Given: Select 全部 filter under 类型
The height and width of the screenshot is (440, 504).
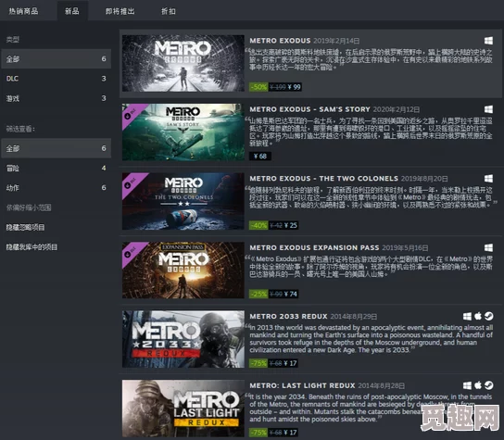Looking at the screenshot, I should [57, 58].
